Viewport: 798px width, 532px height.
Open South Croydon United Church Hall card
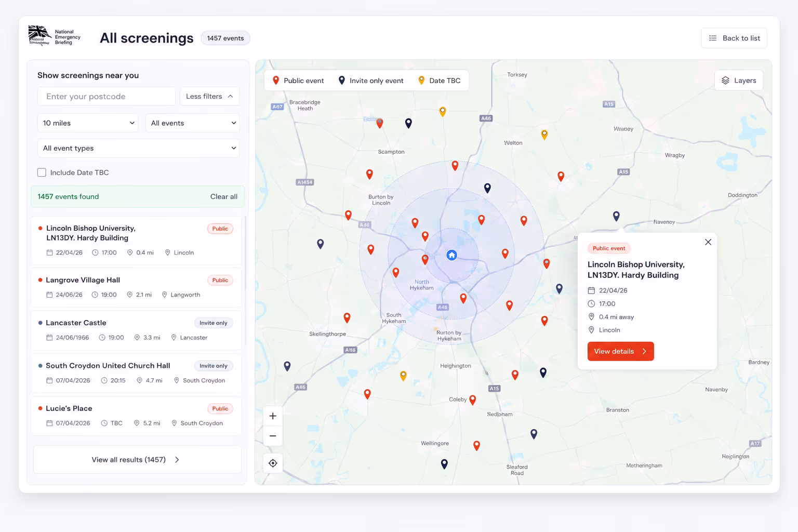click(136, 373)
